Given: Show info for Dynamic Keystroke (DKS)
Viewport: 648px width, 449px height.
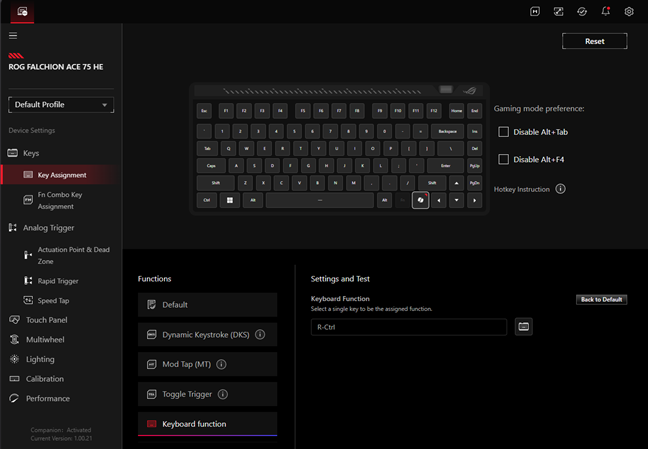Looking at the screenshot, I should coord(260,334).
